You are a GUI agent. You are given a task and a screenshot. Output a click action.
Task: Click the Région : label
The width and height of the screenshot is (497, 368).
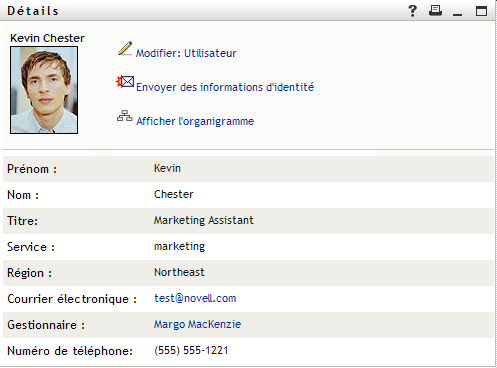pyautogui.click(x=29, y=273)
